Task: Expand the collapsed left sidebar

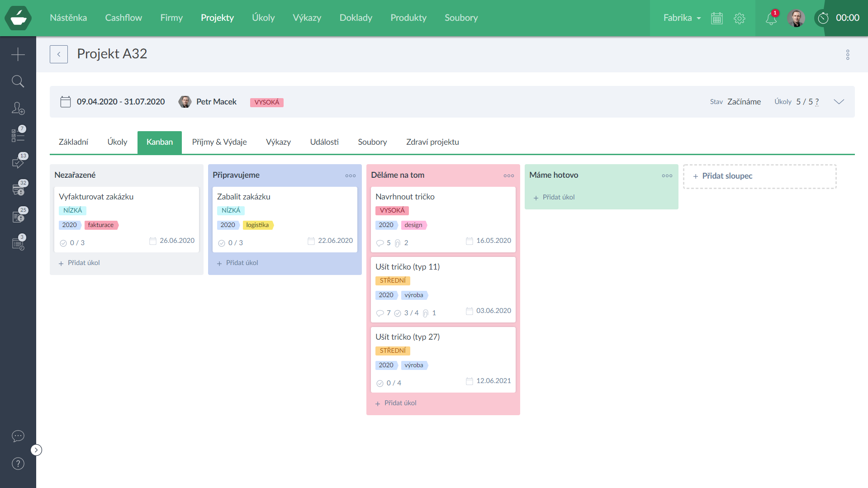Action: pos(36,450)
